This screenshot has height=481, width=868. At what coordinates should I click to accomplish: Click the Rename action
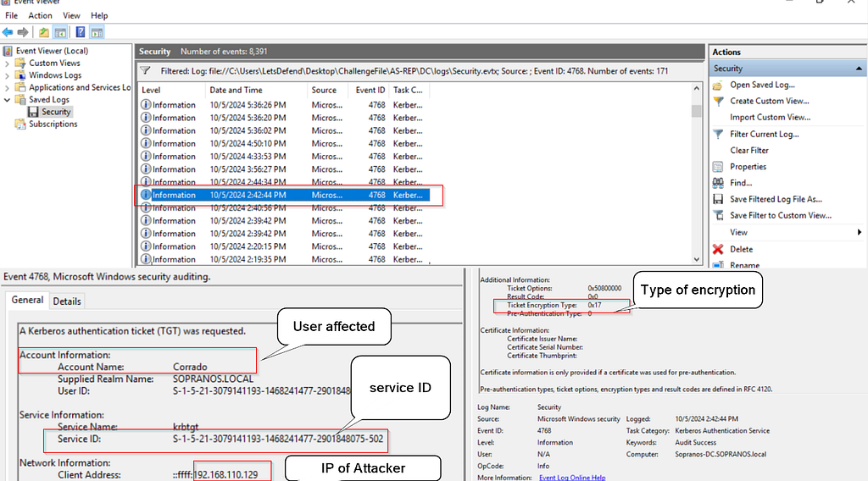point(744,265)
